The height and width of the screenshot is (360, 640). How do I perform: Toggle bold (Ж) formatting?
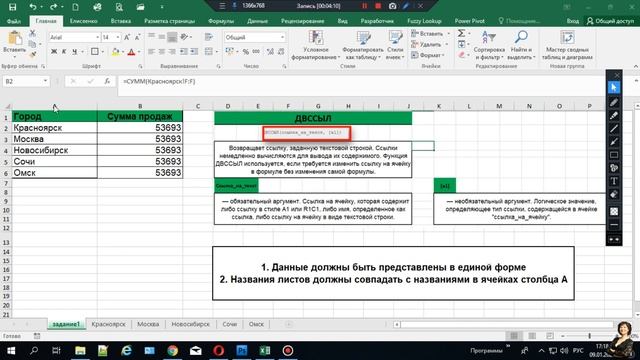point(54,51)
